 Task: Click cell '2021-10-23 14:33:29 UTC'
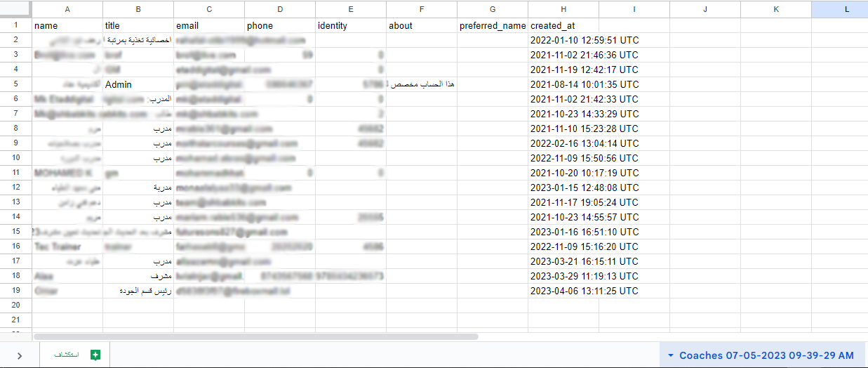point(585,114)
